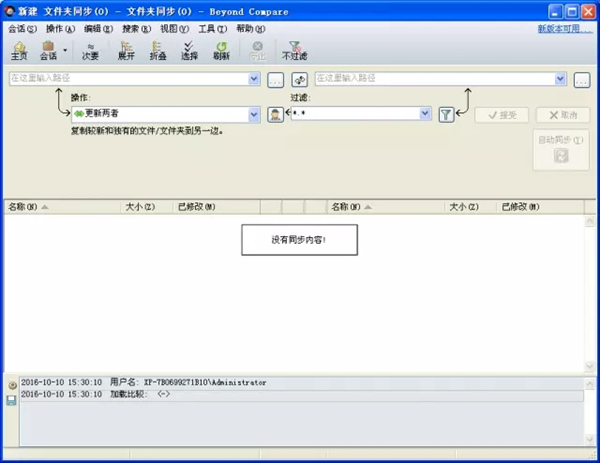Click the 停止 stop toolbar icon
This screenshot has height=463, width=600.
[258, 51]
